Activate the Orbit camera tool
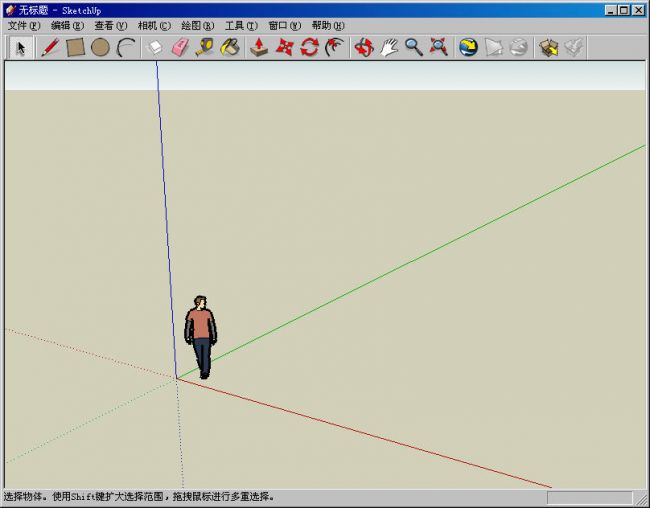This screenshot has width=650, height=508. [x=364, y=47]
